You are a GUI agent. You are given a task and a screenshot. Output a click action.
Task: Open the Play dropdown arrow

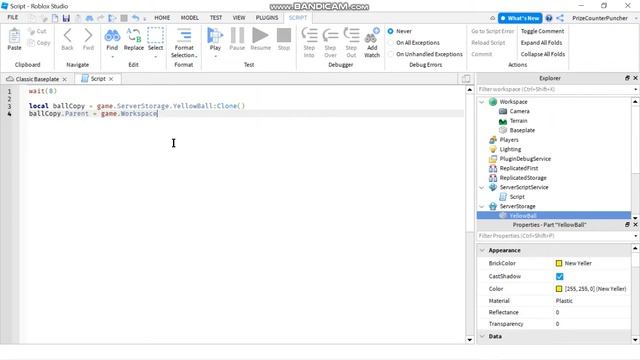point(215,57)
